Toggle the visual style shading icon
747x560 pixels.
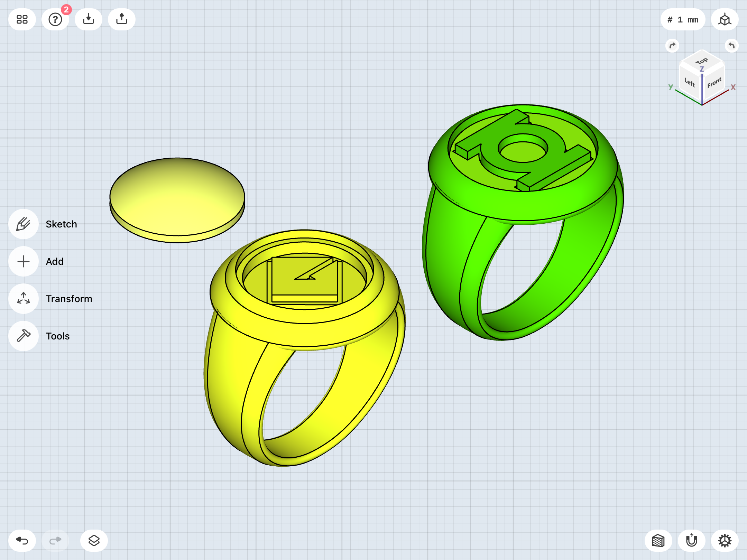(x=658, y=541)
